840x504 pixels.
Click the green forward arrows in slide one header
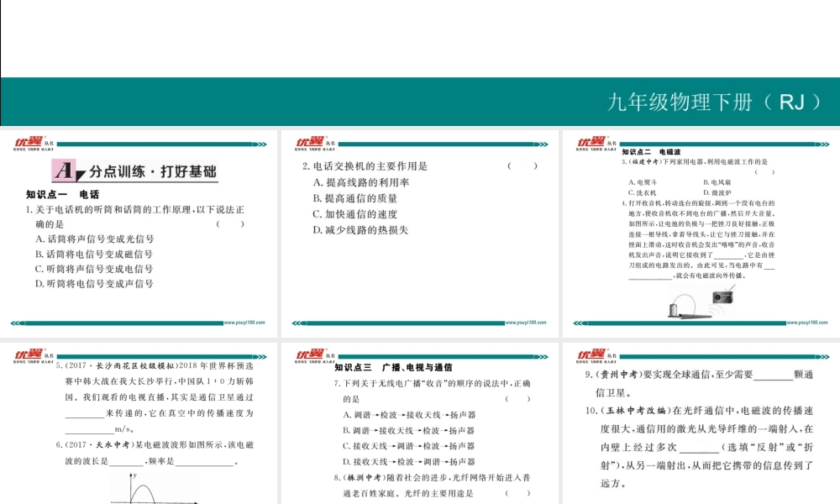[x=260, y=143]
